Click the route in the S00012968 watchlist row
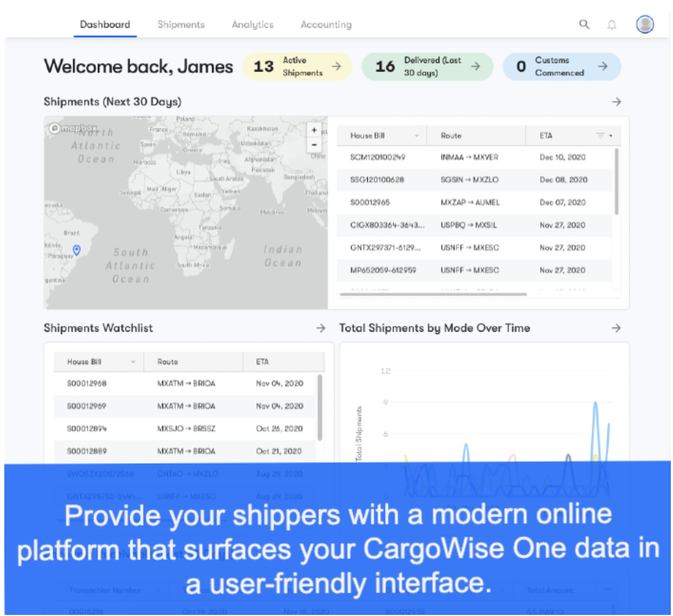The width and height of the screenshot is (673, 616). (x=186, y=383)
